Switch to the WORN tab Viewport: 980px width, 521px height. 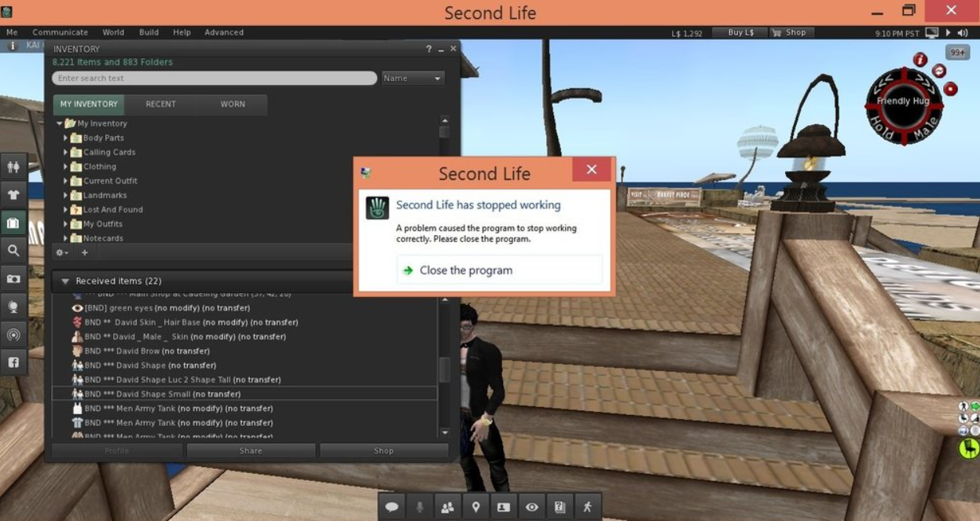(233, 104)
